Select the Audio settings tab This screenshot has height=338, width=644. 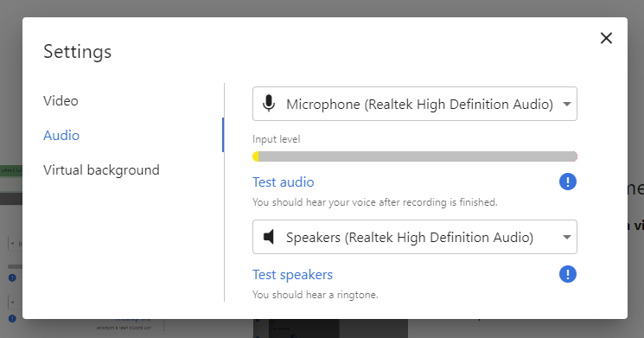tap(61, 135)
